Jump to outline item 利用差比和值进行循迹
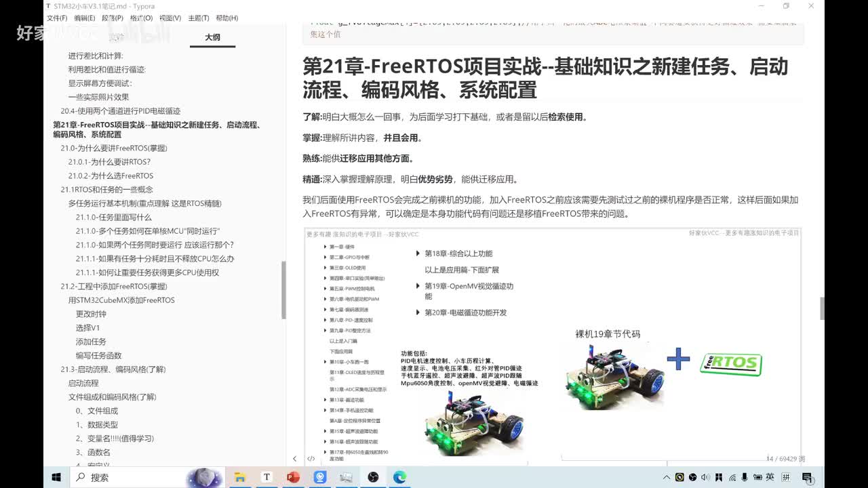This screenshot has height=488, width=868. pyautogui.click(x=106, y=69)
